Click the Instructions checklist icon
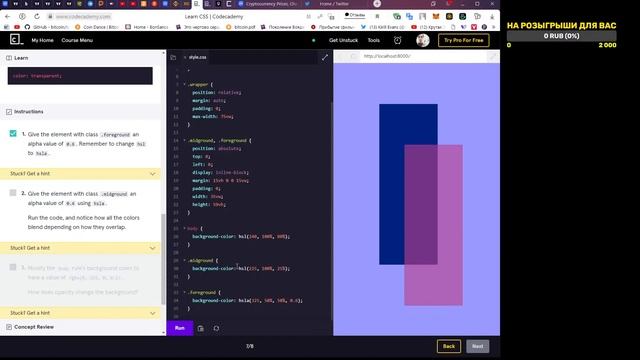The width and height of the screenshot is (640, 360). pos(9,112)
